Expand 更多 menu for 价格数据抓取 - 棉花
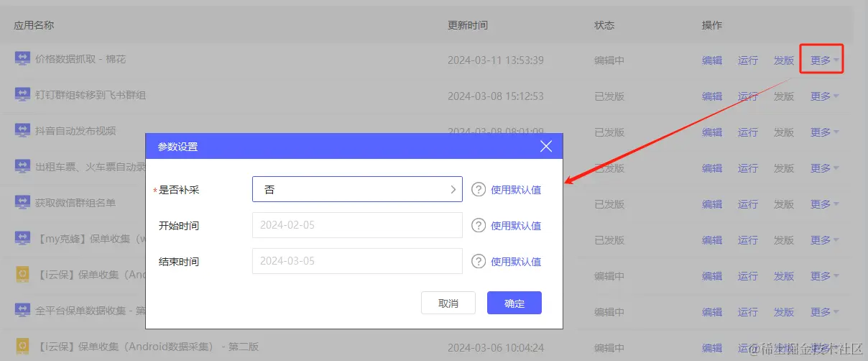This screenshot has height=361, width=868. tap(824, 60)
